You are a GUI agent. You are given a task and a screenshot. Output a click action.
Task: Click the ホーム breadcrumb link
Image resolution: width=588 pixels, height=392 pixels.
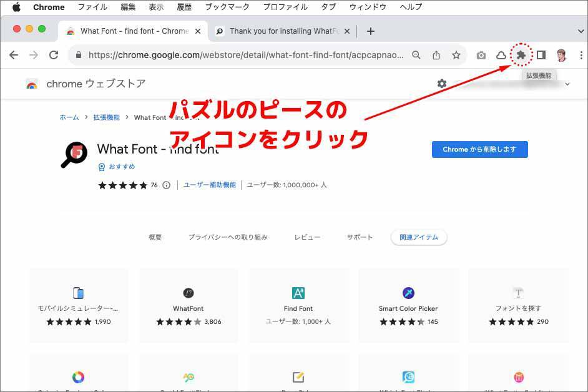coord(69,117)
